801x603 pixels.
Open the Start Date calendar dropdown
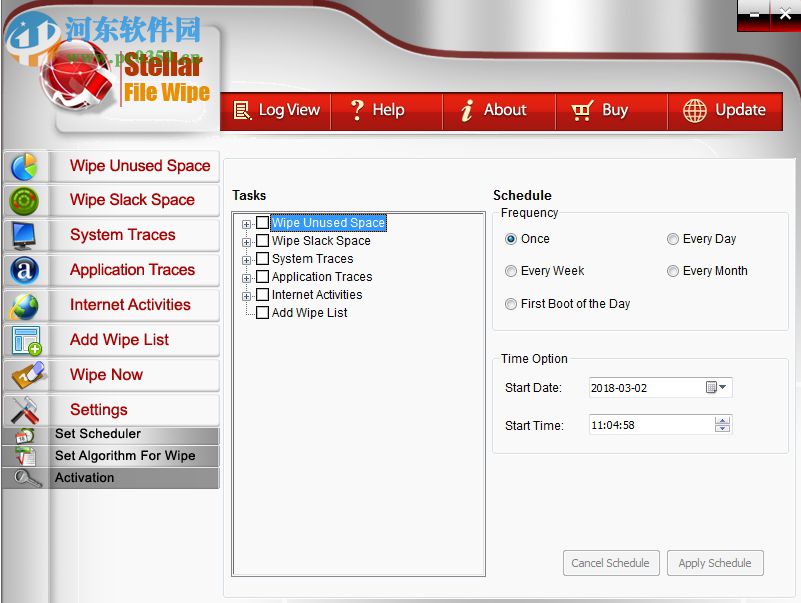716,387
